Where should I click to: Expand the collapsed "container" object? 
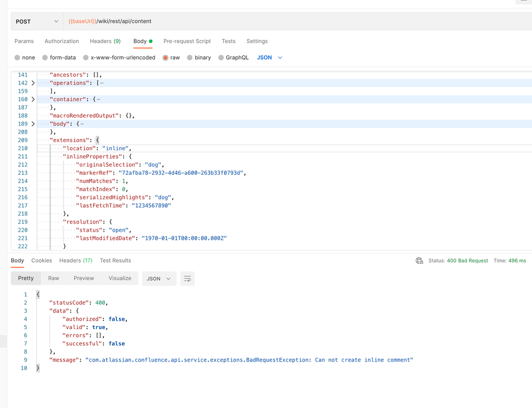tap(33, 99)
